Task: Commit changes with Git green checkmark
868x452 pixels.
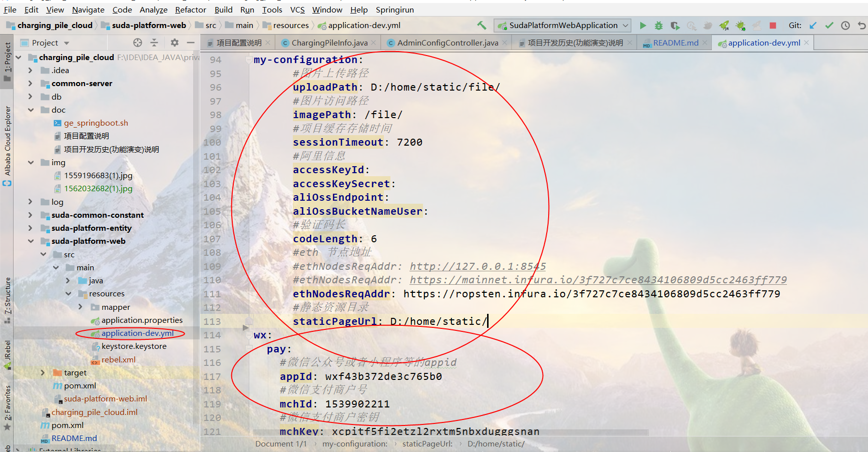Action: click(829, 25)
